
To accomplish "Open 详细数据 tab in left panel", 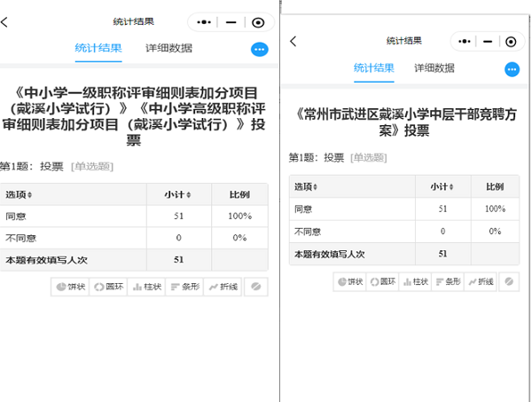I will tap(168, 48).
